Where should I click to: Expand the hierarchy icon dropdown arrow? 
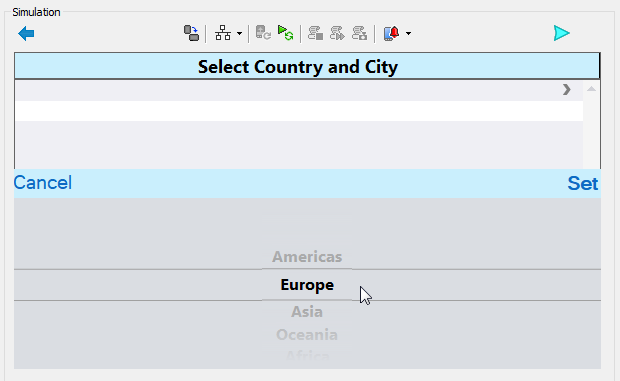[x=239, y=34]
